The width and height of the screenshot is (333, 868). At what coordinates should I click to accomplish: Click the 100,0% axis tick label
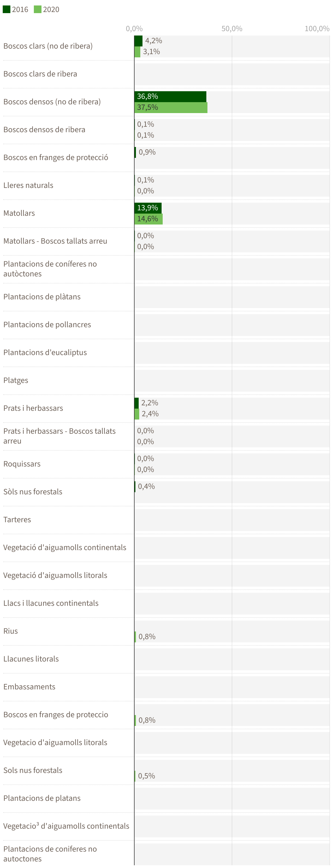coord(317,29)
